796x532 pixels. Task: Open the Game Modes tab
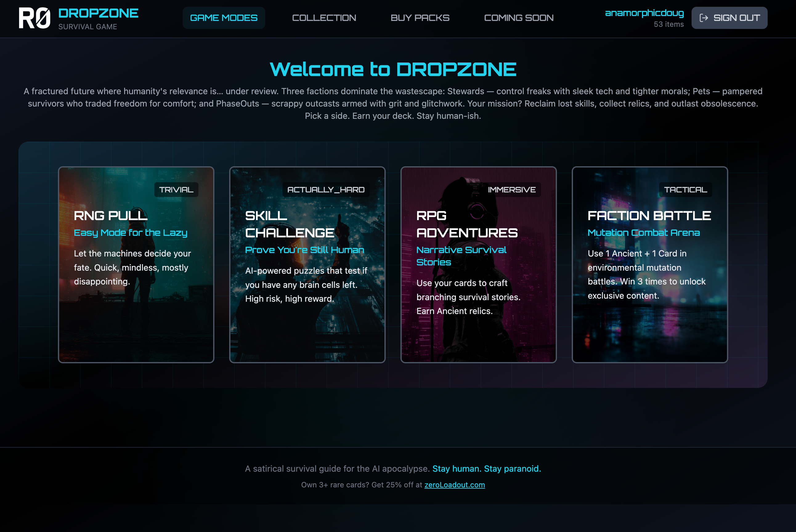click(223, 18)
